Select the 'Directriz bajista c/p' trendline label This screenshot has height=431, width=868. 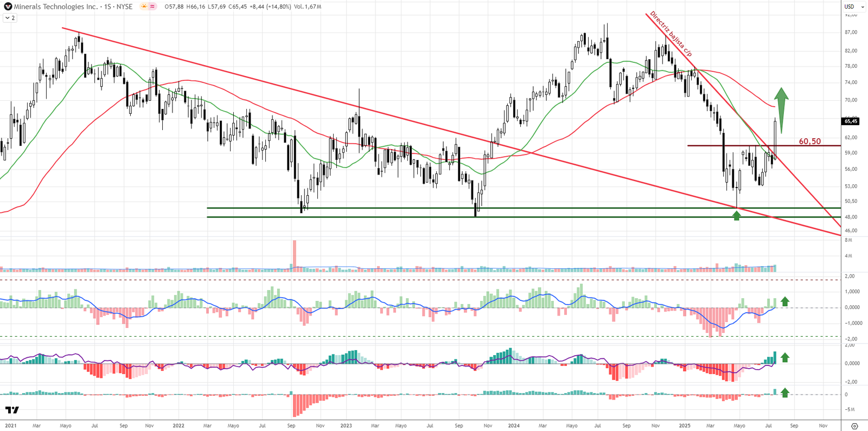(671, 34)
